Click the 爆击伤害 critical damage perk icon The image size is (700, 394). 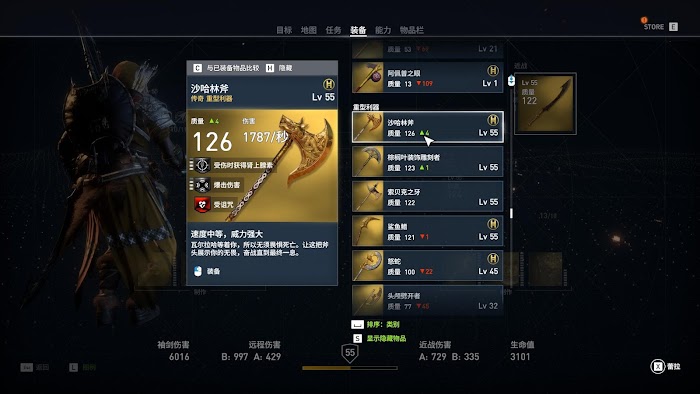tap(202, 184)
